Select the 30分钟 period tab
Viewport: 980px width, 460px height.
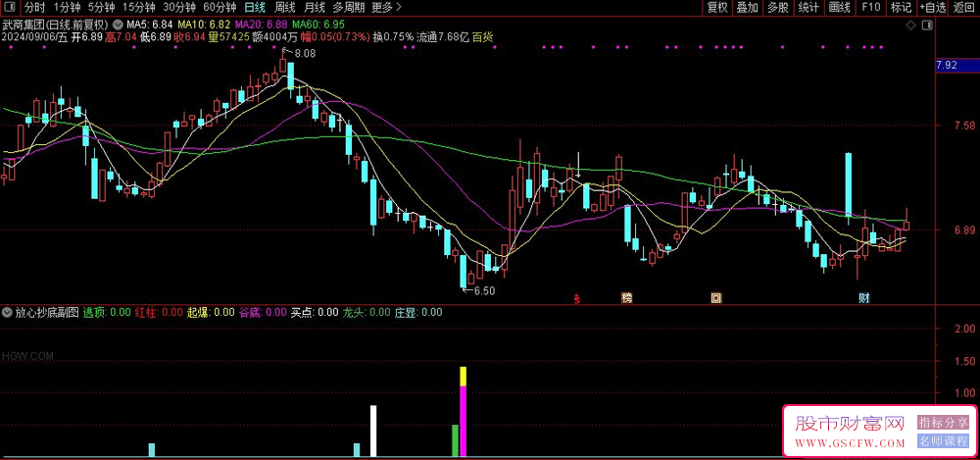pyautogui.click(x=179, y=8)
